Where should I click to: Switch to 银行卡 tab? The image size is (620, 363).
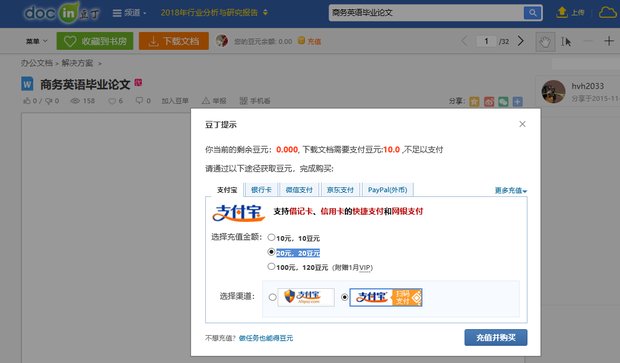(261, 190)
